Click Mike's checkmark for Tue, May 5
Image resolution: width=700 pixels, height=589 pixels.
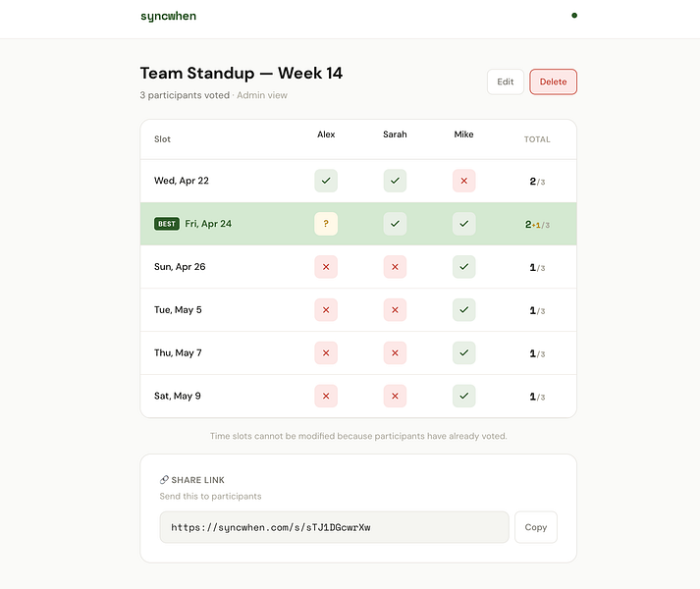click(x=463, y=310)
